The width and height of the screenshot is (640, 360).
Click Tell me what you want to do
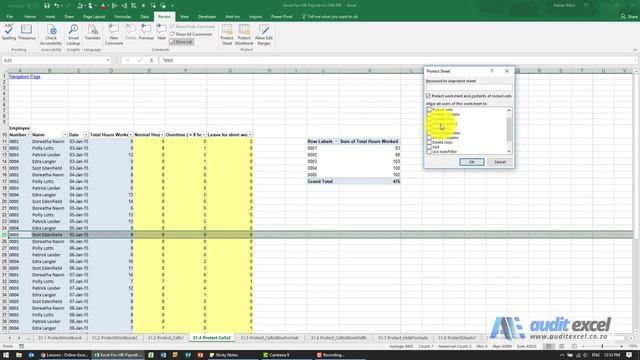(x=330, y=17)
